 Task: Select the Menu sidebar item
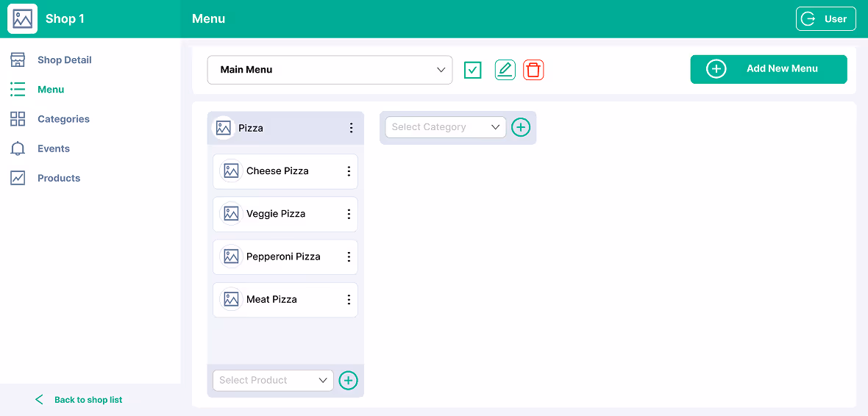click(x=51, y=89)
